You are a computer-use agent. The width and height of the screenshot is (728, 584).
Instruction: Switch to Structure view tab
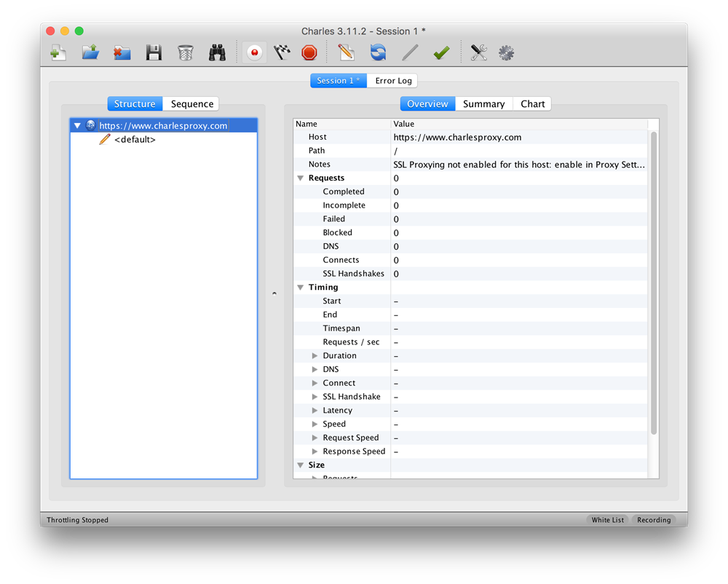click(x=135, y=103)
